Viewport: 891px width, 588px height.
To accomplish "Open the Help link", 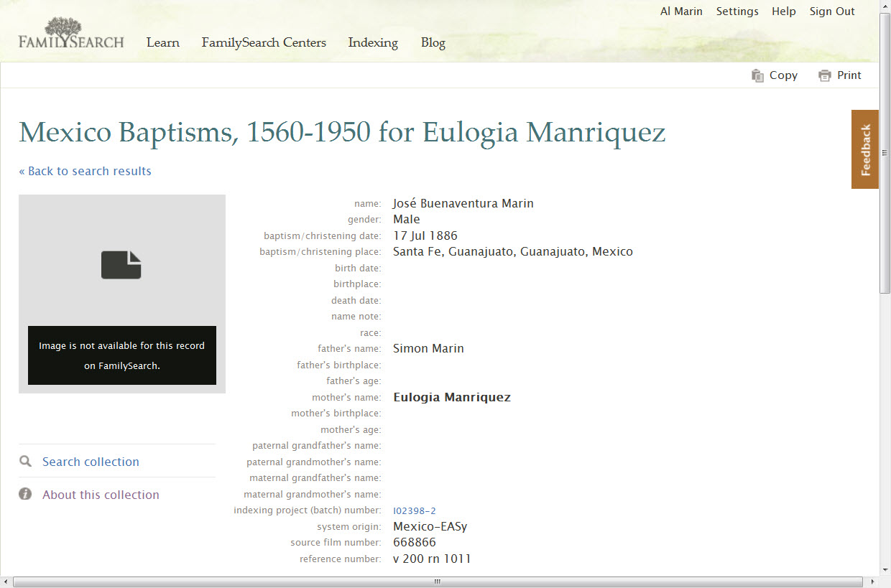I will tap(784, 11).
